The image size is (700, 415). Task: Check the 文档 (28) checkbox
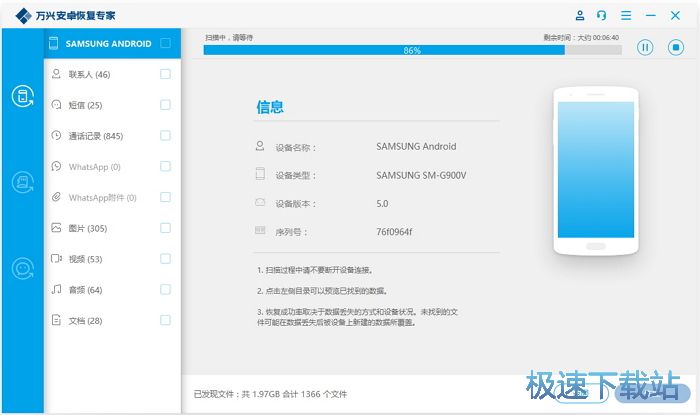pos(165,320)
